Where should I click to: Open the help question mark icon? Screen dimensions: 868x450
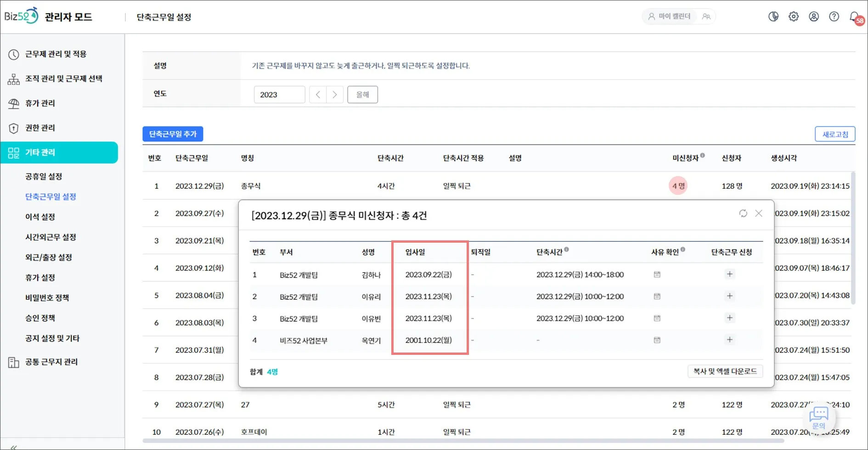pyautogui.click(x=834, y=17)
